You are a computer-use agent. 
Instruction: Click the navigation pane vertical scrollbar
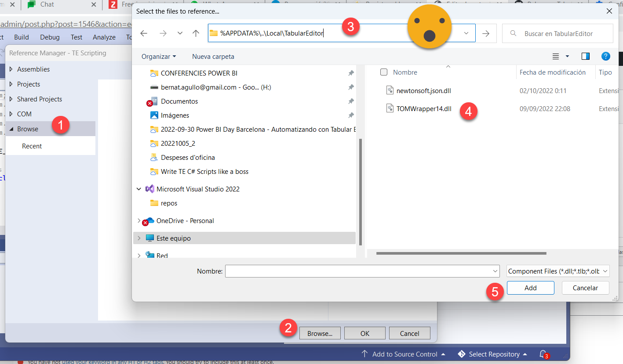[x=361, y=192]
